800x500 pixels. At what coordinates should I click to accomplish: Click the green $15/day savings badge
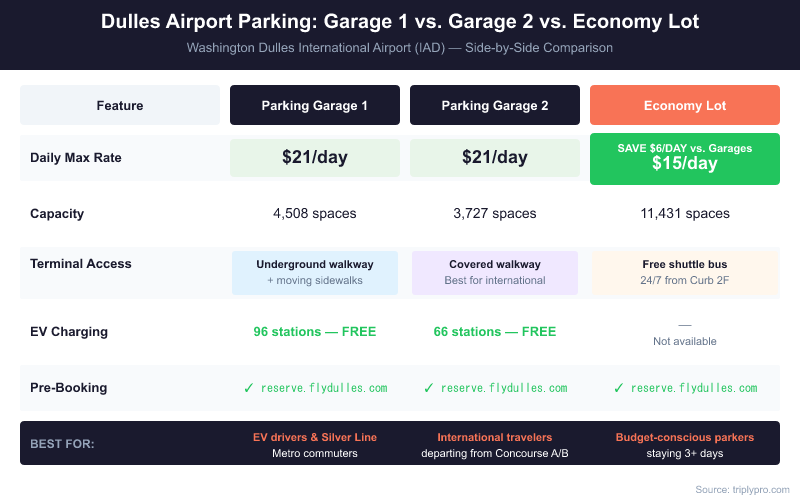pos(685,158)
